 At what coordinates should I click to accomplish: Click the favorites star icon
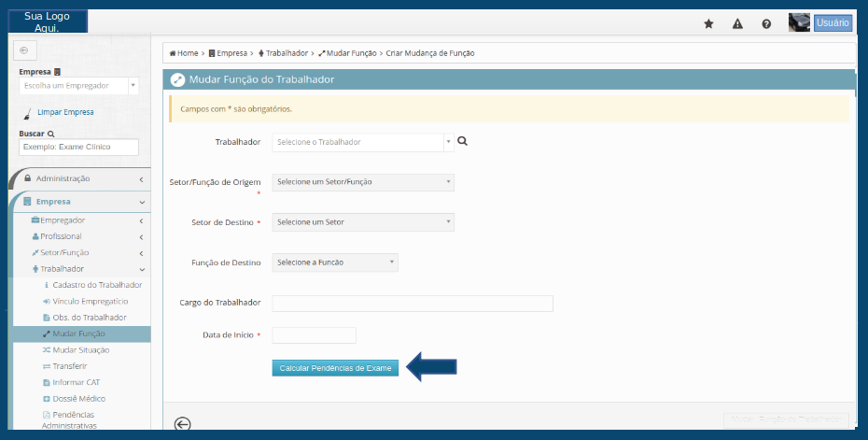click(x=708, y=24)
